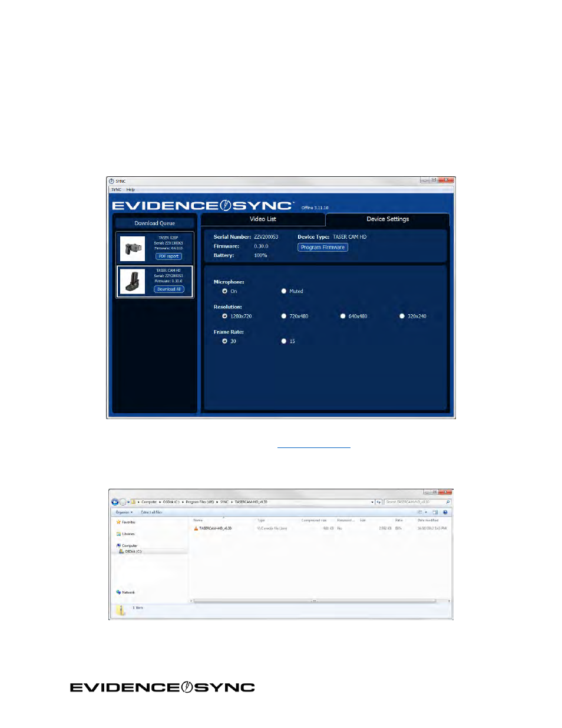The width and height of the screenshot is (562, 728).
Task: Click Computer in the address breadcrumb
Action: tap(149, 502)
